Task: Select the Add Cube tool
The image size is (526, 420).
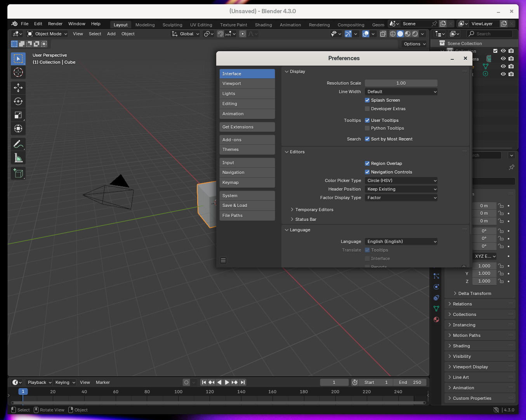Action: 18,173
